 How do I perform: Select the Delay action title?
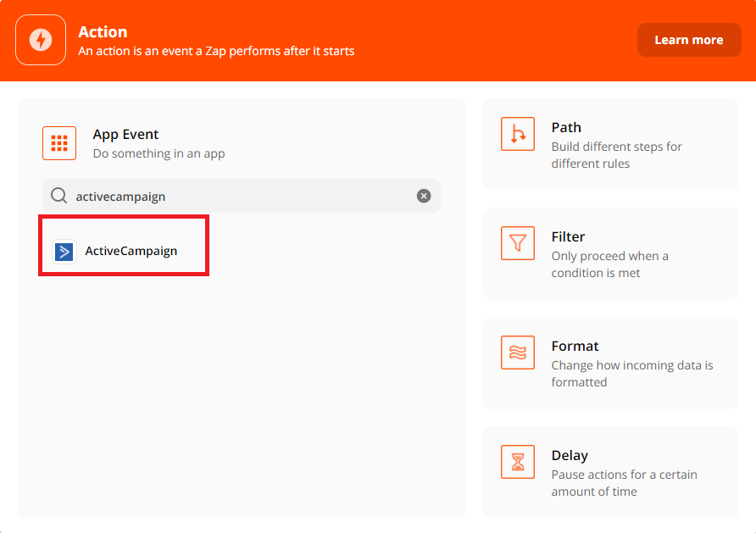570,455
